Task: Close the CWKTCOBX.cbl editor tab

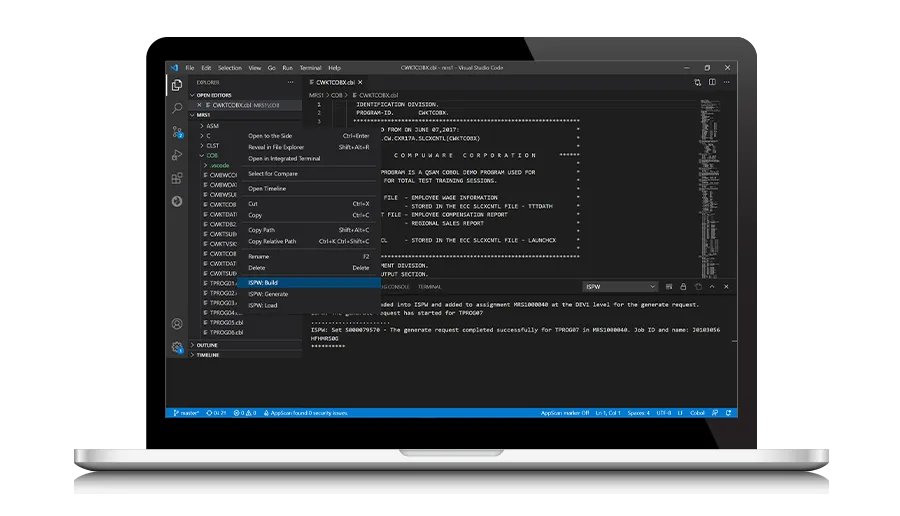Action: click(360, 82)
